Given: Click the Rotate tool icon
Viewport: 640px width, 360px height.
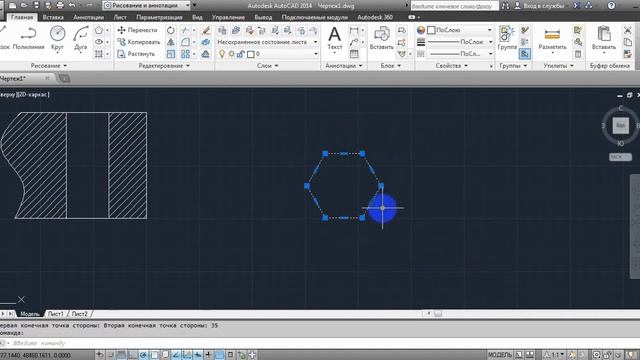Looking at the screenshot, I should click(171, 30).
